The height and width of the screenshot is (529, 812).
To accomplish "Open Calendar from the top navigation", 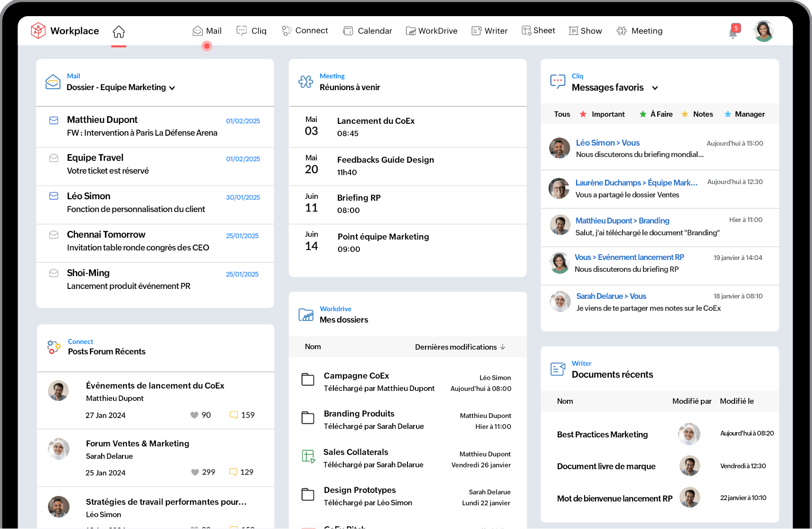I will pos(368,31).
